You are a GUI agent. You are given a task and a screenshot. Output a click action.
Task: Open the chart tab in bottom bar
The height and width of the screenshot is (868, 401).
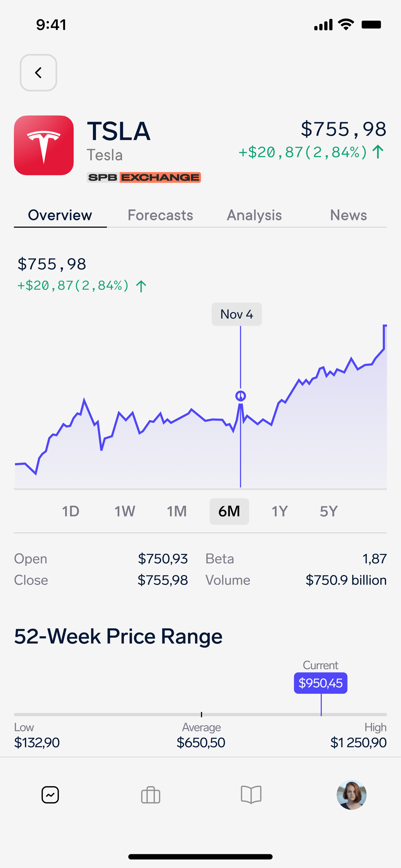50,795
